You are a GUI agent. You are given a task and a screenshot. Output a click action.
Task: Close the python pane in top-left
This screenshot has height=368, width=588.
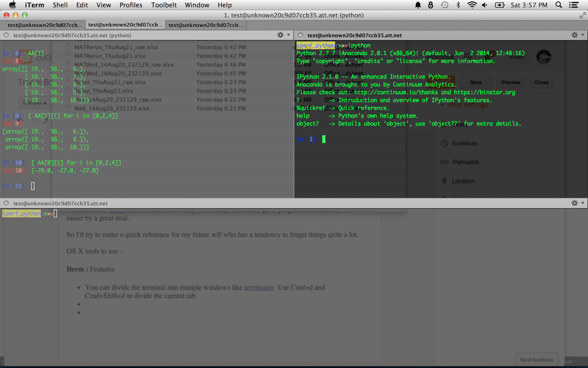tap(6, 35)
